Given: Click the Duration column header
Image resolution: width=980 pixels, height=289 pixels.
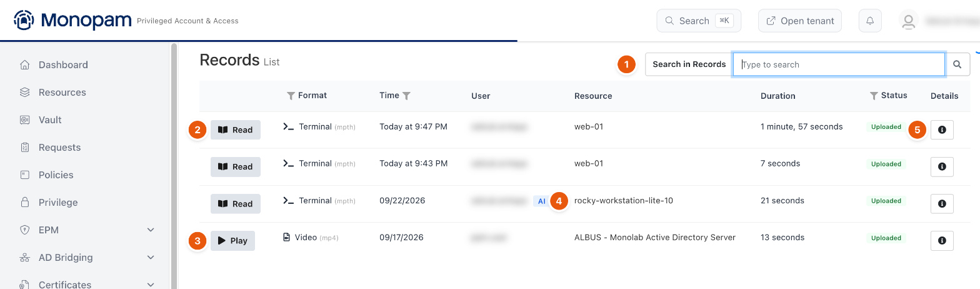Looking at the screenshot, I should 778,96.
